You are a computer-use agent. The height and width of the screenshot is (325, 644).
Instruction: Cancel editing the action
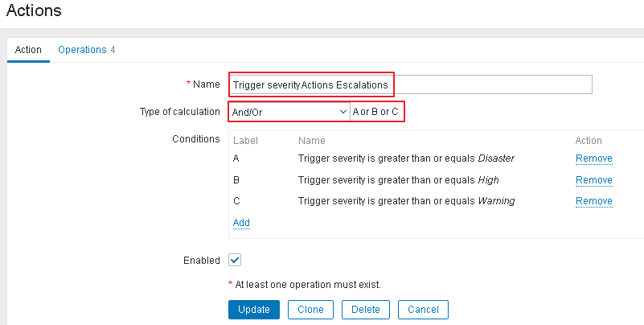point(423,310)
